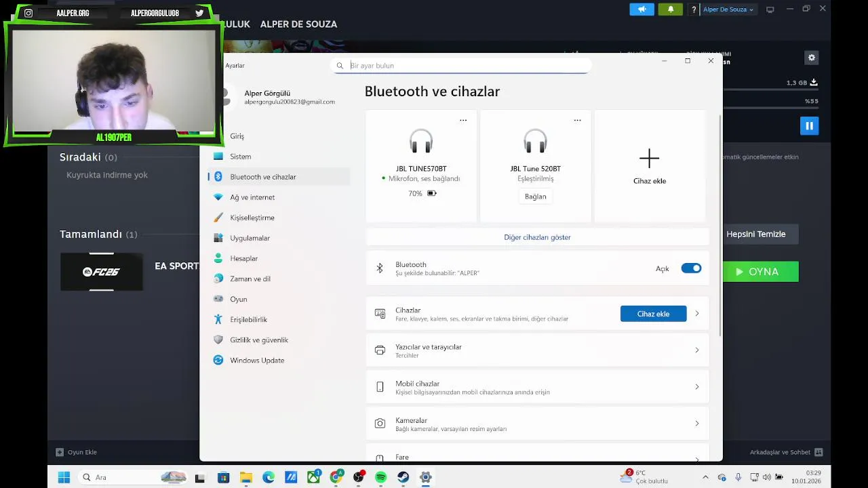This screenshot has height=488, width=868.
Task: Click the blue Cihaz ekle button
Action: [653, 314]
